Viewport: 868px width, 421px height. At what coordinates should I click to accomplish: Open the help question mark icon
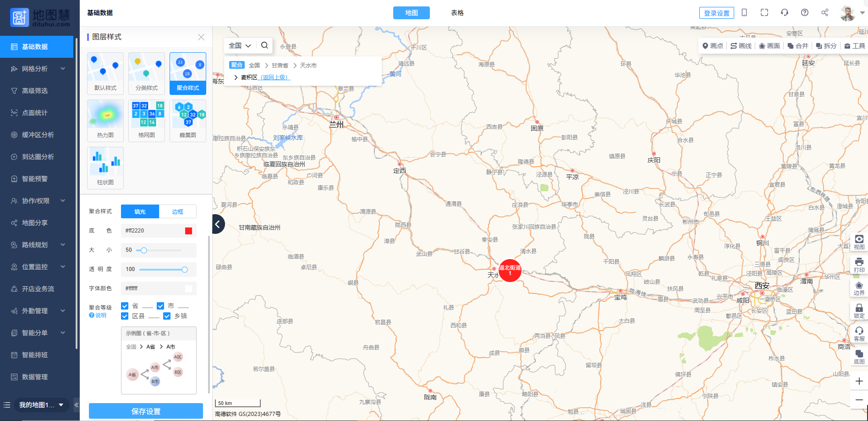[804, 12]
